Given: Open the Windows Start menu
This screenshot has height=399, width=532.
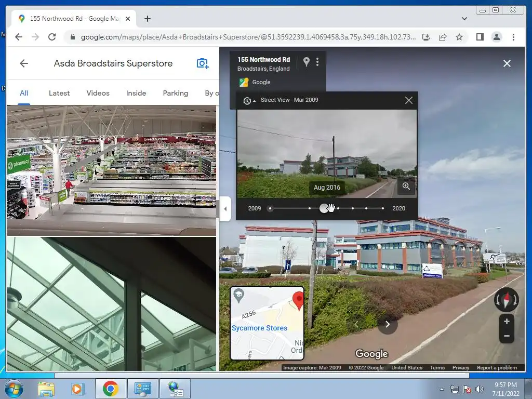Looking at the screenshot, I should tap(14, 389).
